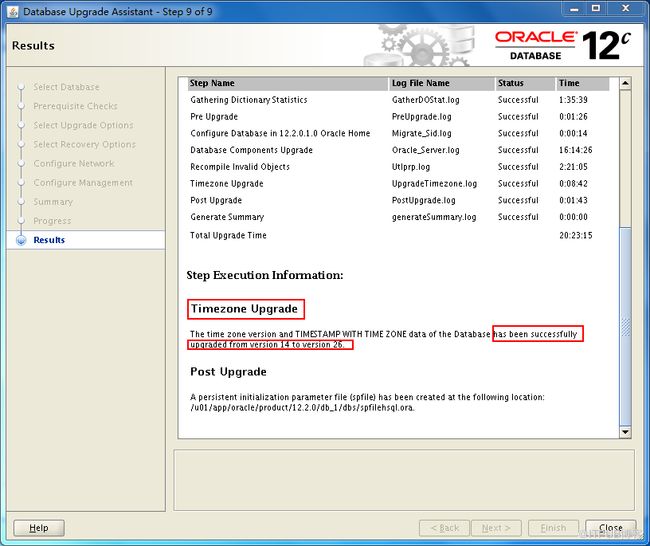Maximize the Database Upgrade Assistant window

(596, 9)
